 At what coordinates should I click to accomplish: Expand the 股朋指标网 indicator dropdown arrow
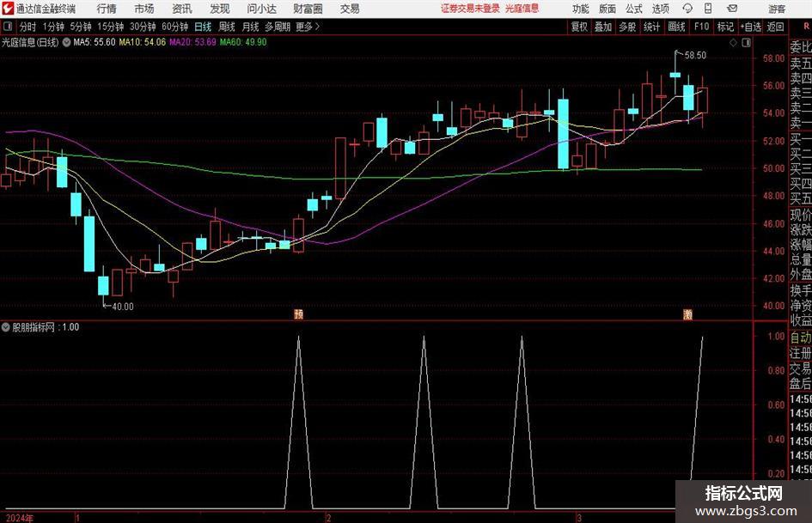pyautogui.click(x=6, y=327)
